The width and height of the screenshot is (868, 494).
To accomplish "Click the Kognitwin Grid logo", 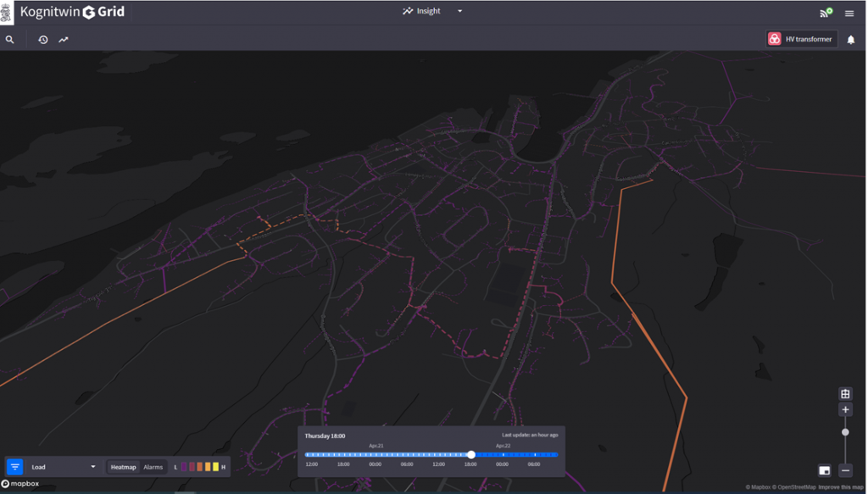I will (x=72, y=12).
